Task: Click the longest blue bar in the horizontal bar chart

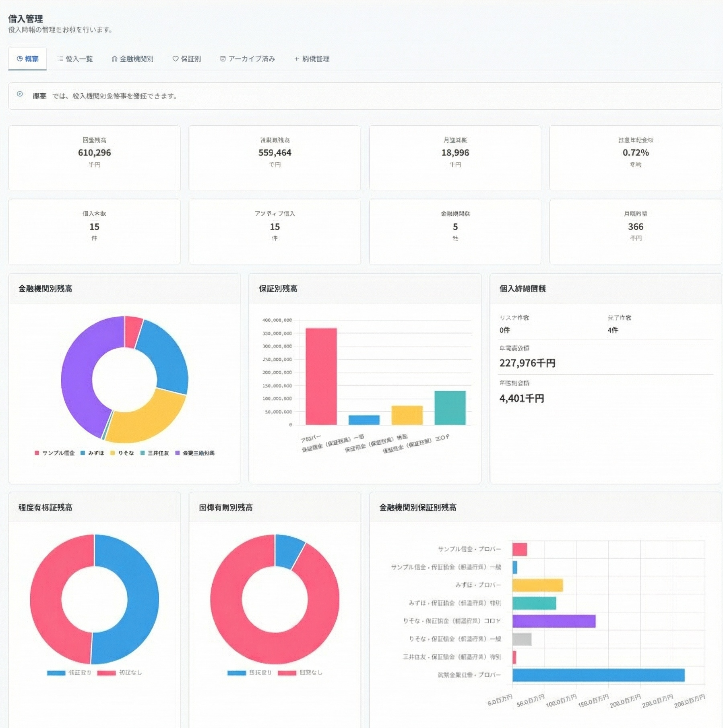Action: (x=598, y=675)
